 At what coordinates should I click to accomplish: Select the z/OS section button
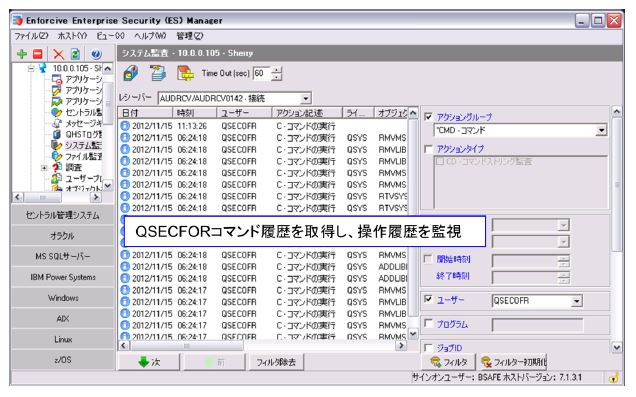click(63, 360)
